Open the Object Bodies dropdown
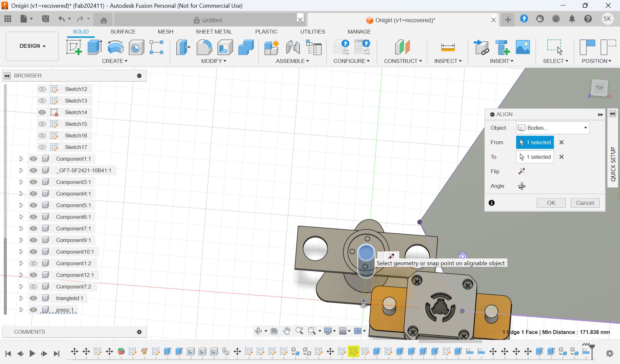 553,128
